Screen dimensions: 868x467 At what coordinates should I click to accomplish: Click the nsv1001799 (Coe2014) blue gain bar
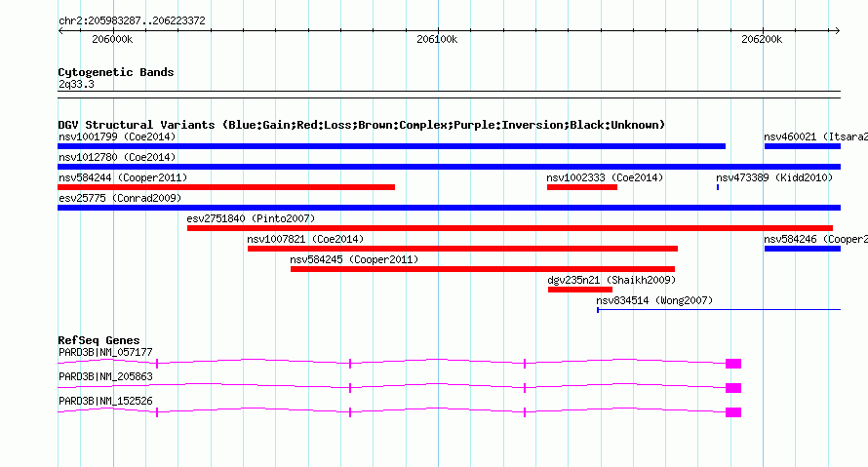(x=391, y=146)
